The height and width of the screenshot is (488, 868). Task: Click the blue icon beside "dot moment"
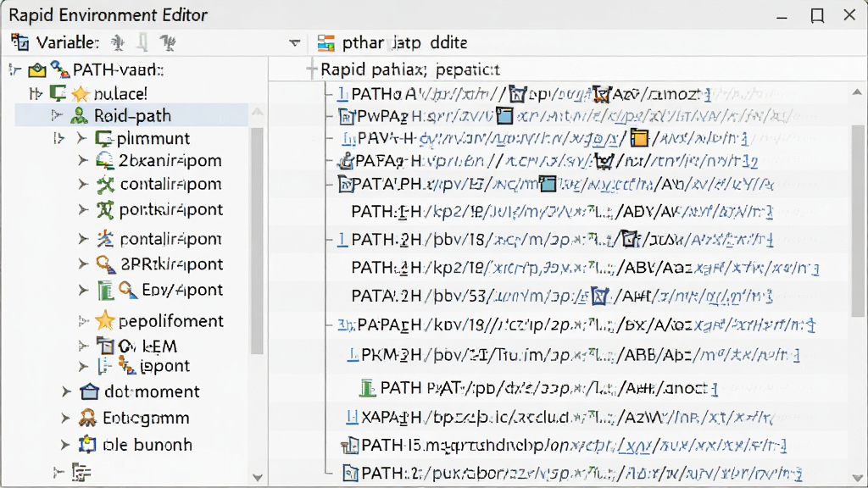click(89, 391)
